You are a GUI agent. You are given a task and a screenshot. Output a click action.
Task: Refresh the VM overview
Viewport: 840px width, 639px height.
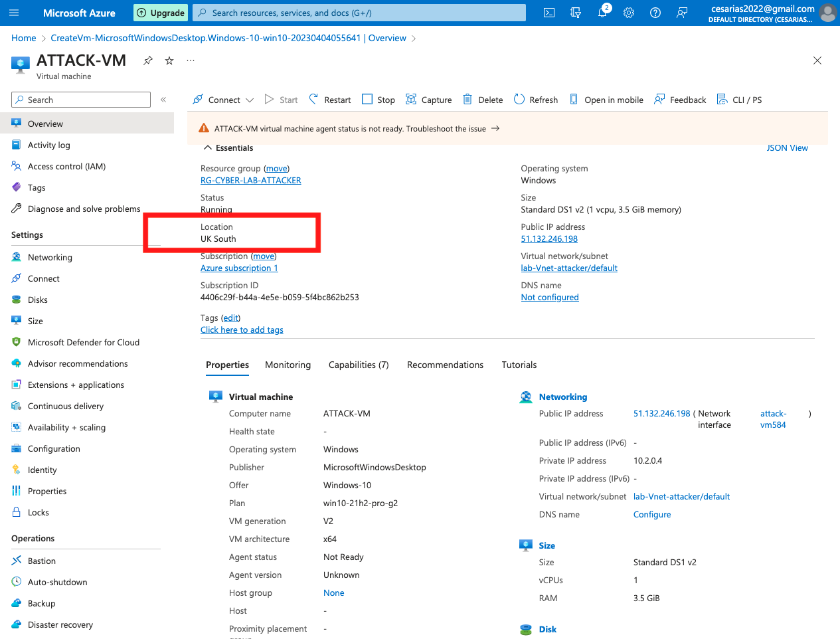point(536,100)
